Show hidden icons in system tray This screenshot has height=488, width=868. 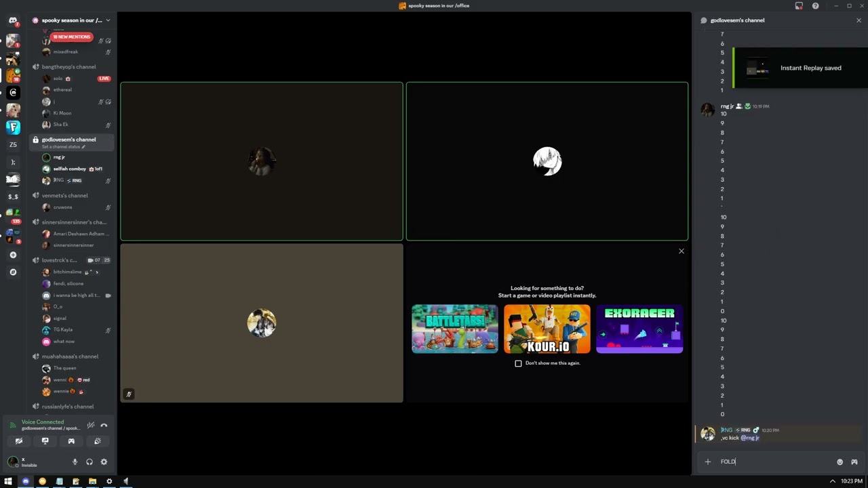(x=832, y=481)
